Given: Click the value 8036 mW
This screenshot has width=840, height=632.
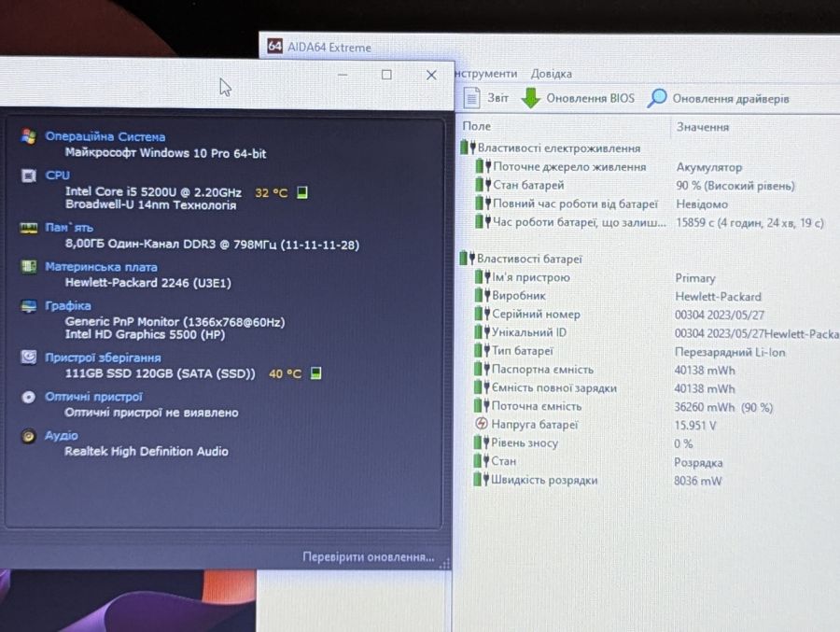Looking at the screenshot, I should coord(697,481).
